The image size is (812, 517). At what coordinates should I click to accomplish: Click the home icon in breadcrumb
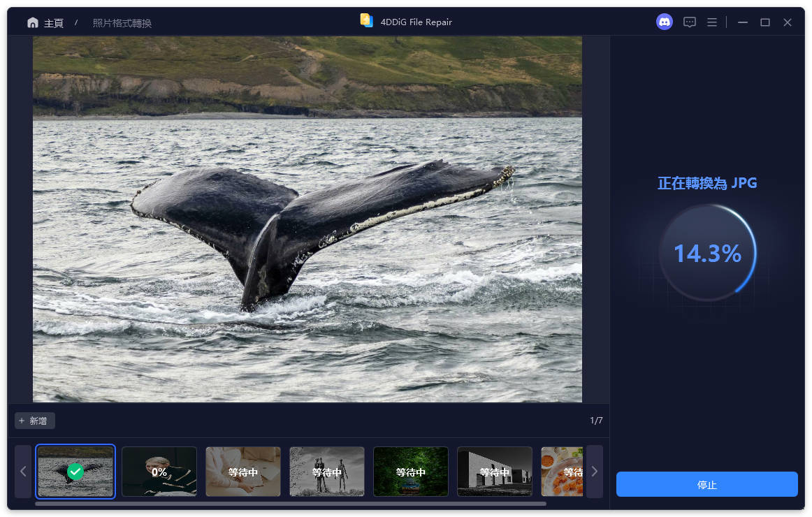pyautogui.click(x=33, y=23)
